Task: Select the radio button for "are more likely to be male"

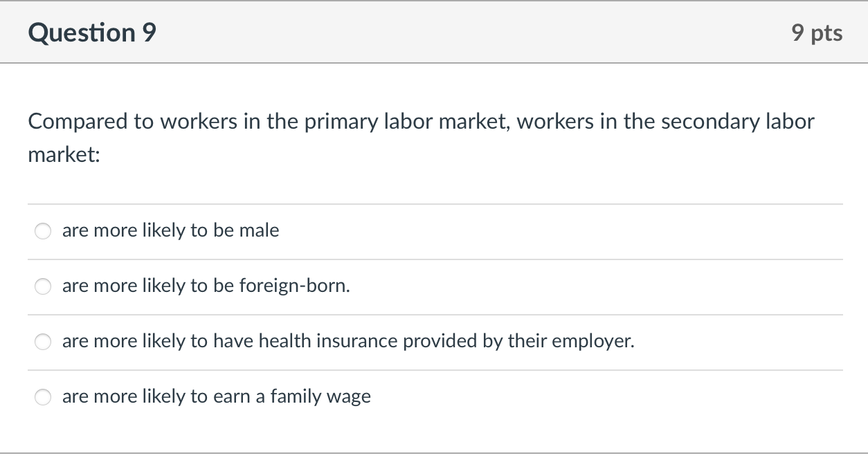Action: coord(42,231)
